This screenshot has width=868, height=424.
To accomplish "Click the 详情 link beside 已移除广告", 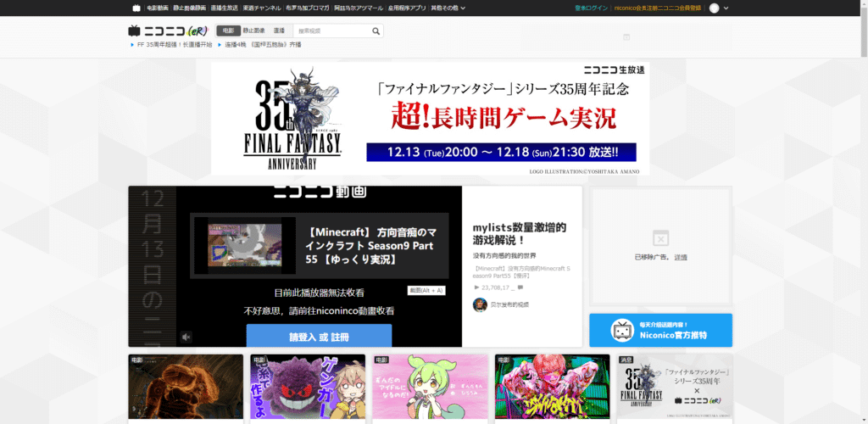I will tap(681, 258).
